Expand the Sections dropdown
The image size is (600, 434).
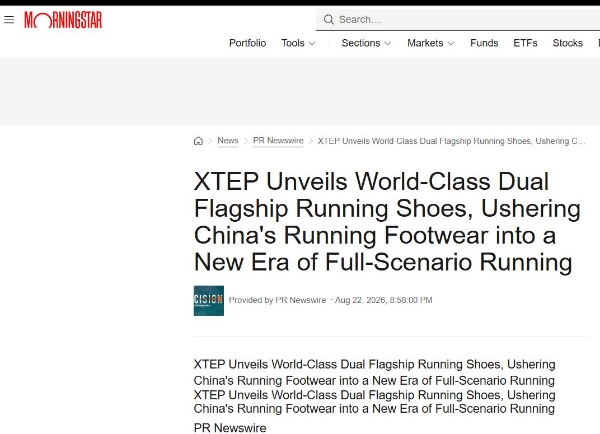tap(366, 43)
